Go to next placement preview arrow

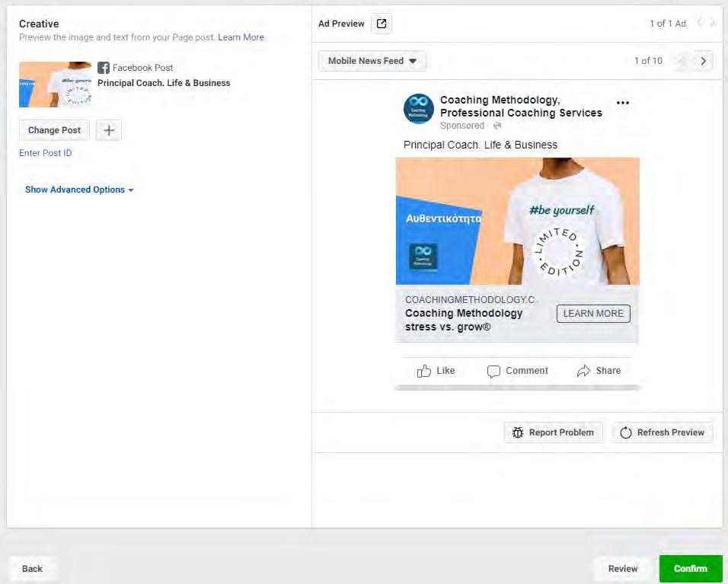[x=703, y=61]
